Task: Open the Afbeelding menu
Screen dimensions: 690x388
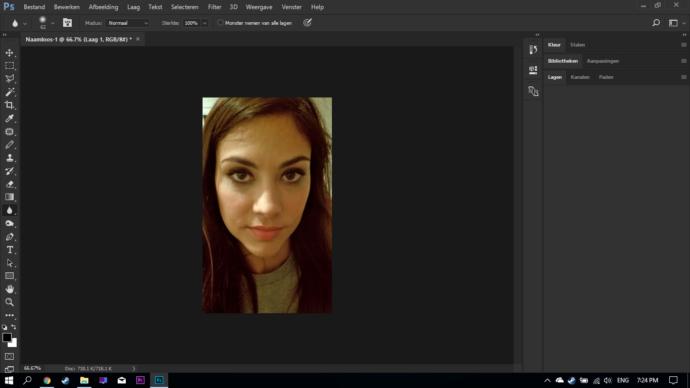Action: [103, 7]
